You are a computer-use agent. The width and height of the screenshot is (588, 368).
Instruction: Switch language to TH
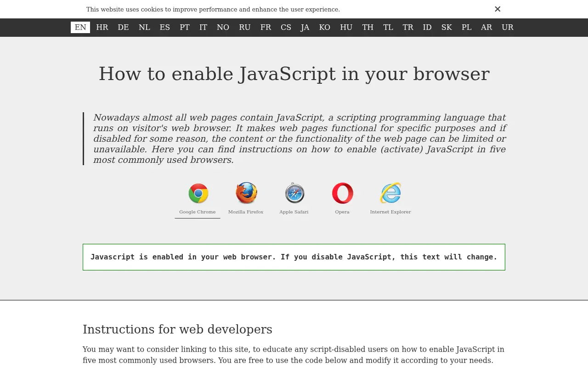click(x=367, y=27)
